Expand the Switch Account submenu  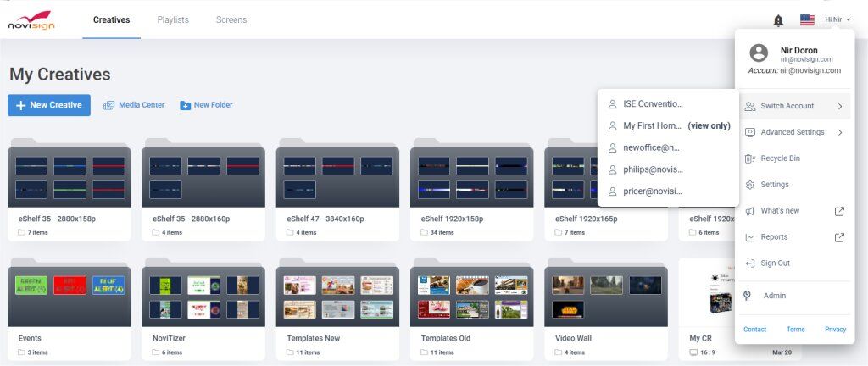coord(839,107)
